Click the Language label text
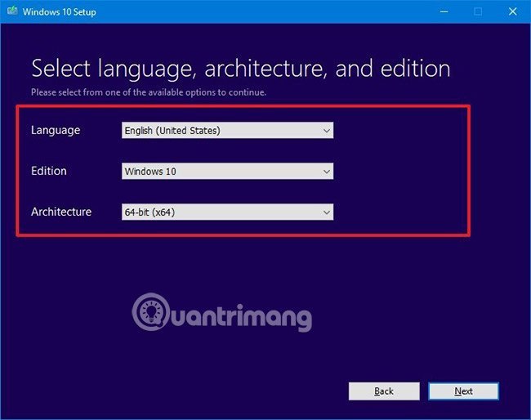This screenshot has height=420, width=531. 56,131
